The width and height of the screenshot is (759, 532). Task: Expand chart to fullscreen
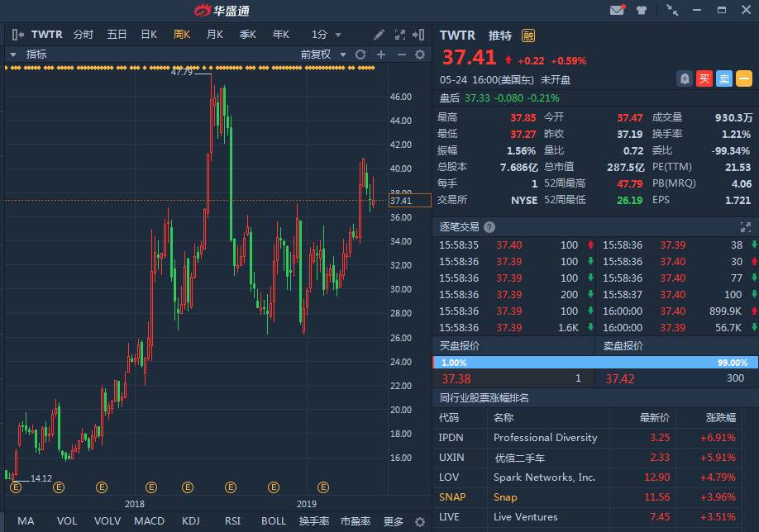(400, 35)
